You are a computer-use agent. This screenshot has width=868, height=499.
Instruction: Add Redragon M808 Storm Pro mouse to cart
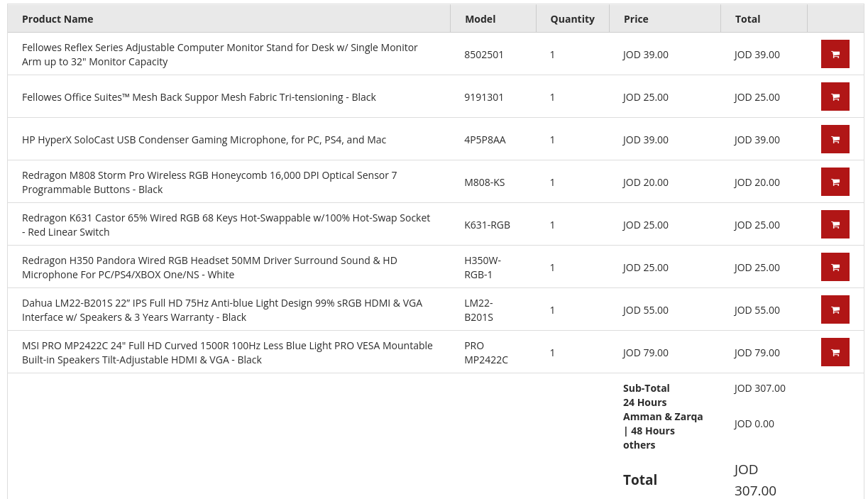click(x=835, y=182)
